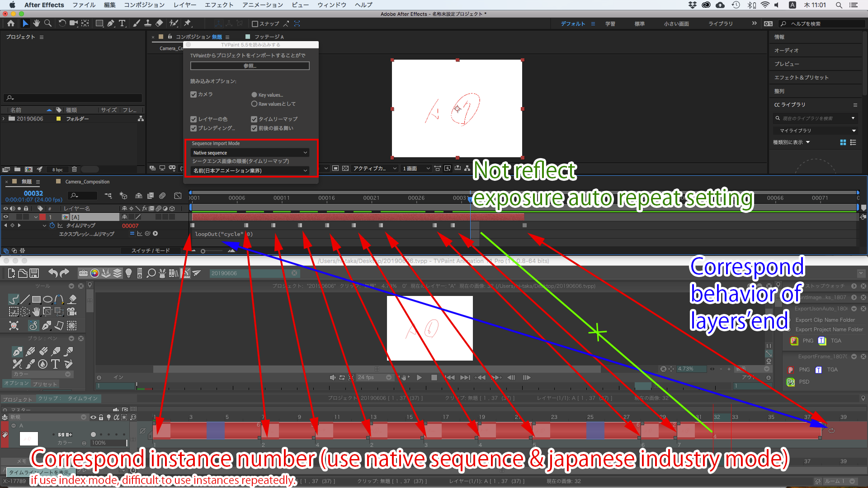Switch to Camera_Composition timeline tab

pos(87,182)
